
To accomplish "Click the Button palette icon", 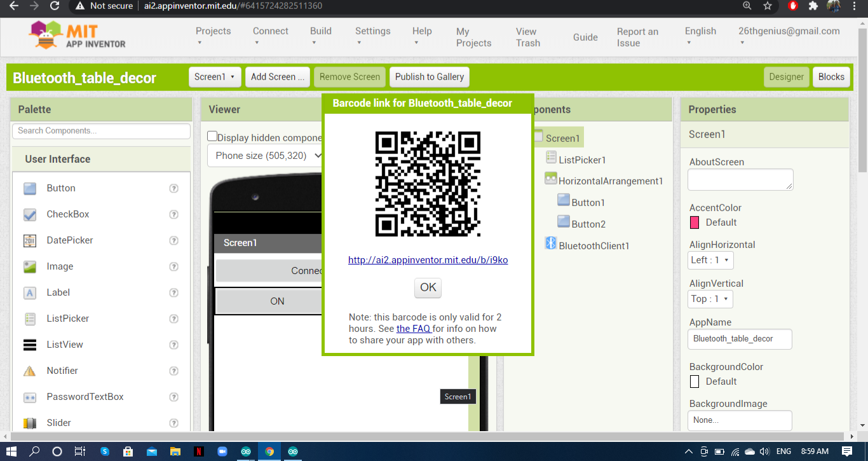I will pos(30,188).
